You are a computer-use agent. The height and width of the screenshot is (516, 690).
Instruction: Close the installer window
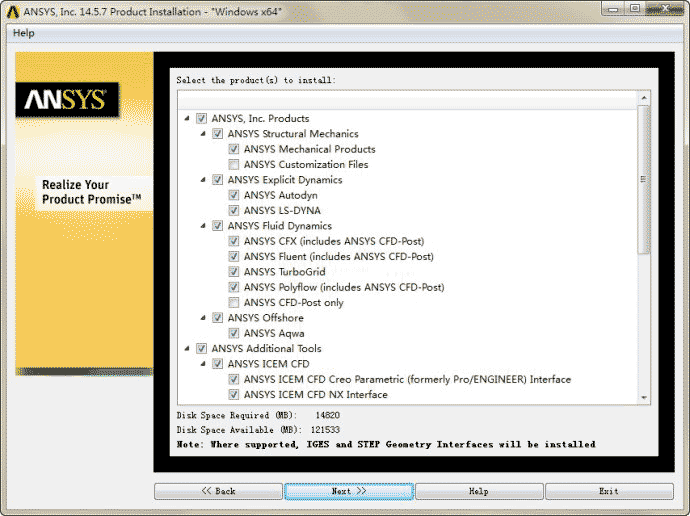click(664, 8)
